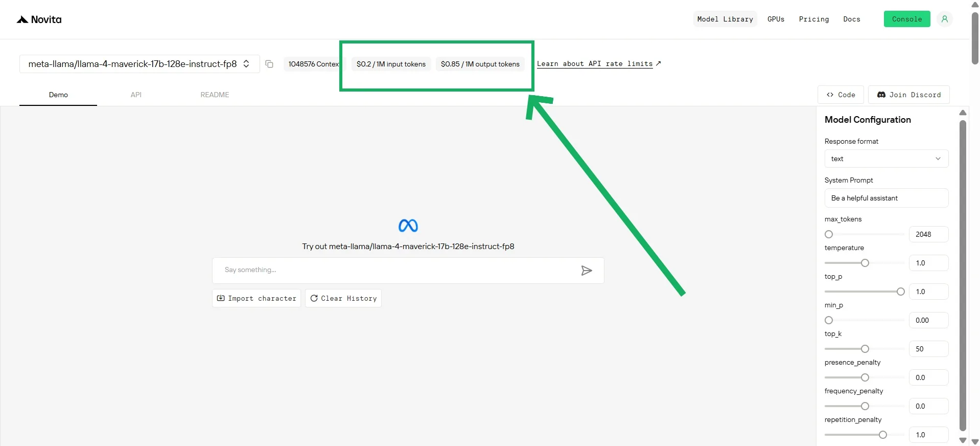Open the model selector dropdown
This screenshot has height=446, width=980.
coord(139,64)
